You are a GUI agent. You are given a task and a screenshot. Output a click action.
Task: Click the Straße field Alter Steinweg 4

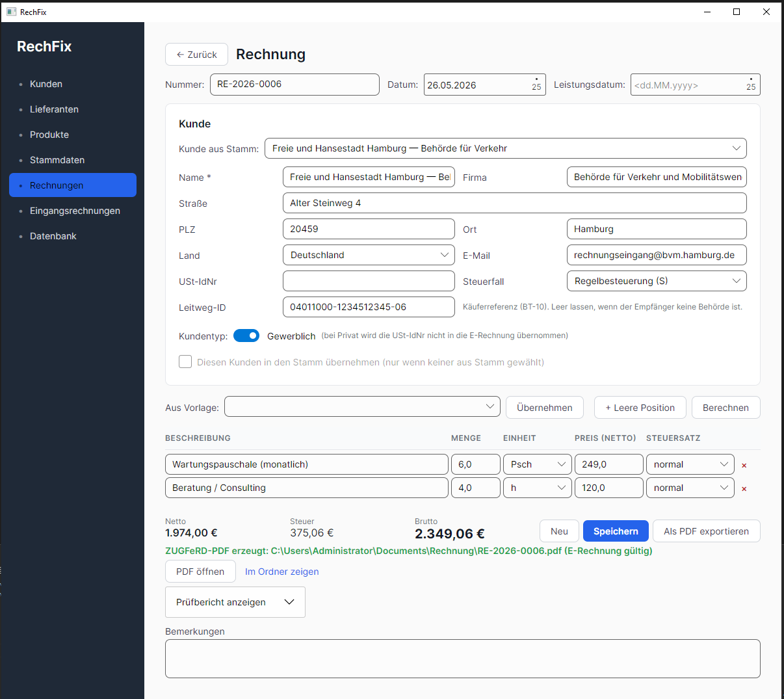click(515, 203)
